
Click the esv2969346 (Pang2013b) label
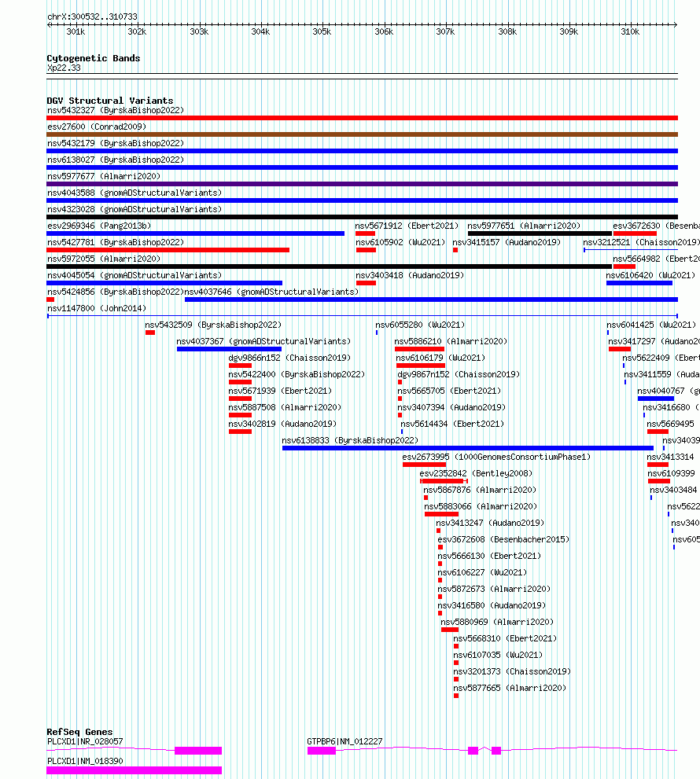coord(99,226)
